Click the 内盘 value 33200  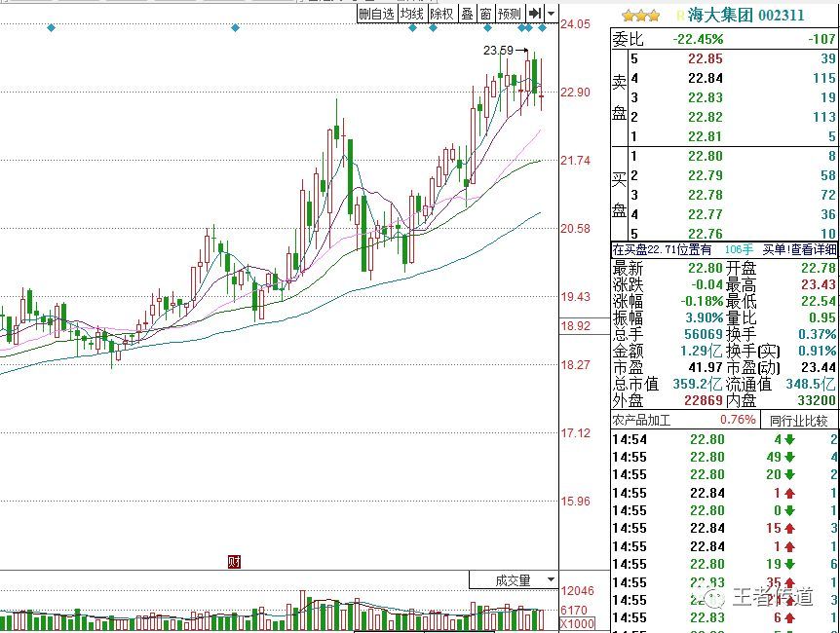click(x=817, y=400)
